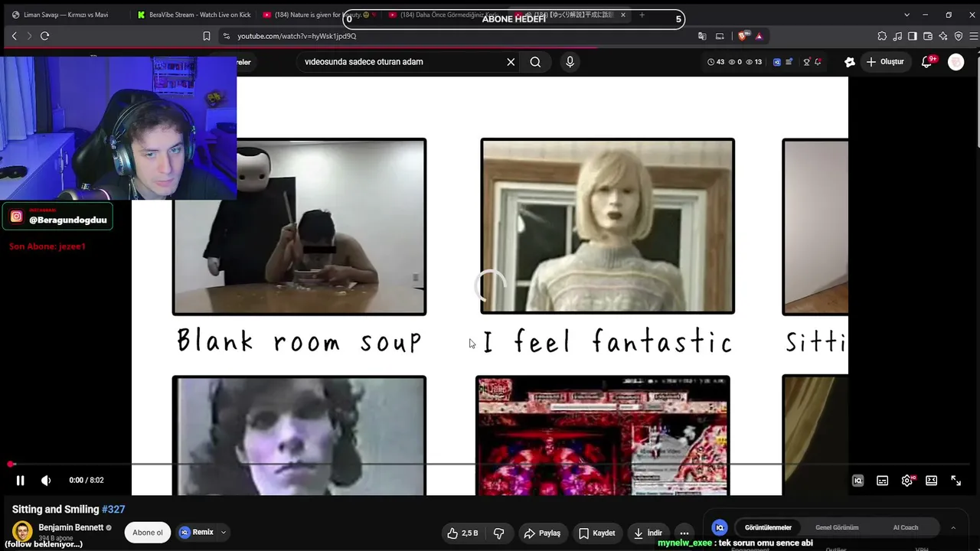Dislike the Sitting and Smiling video
Screen dimensions: 980x551
coord(498,533)
